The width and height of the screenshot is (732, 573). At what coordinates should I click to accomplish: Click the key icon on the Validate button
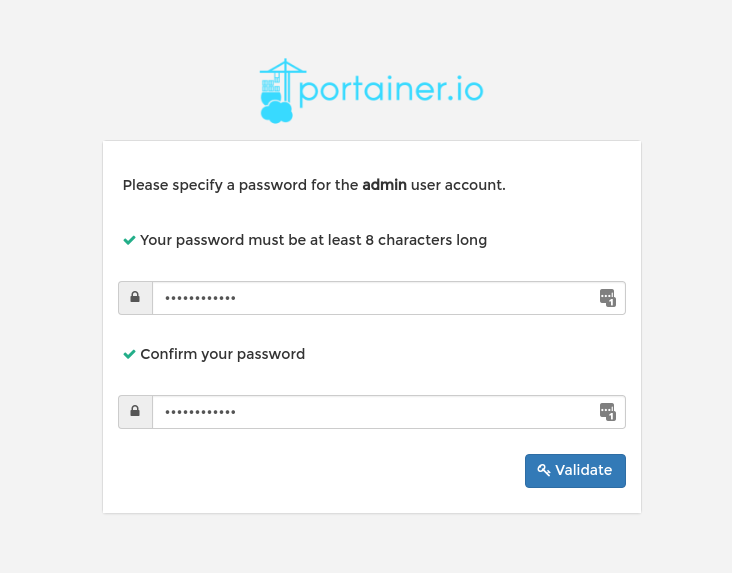pos(544,471)
